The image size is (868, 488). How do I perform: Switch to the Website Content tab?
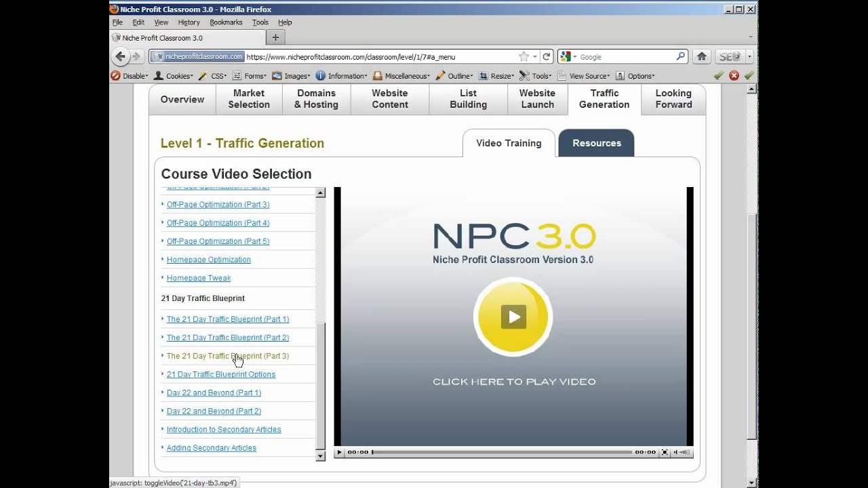pyautogui.click(x=390, y=99)
